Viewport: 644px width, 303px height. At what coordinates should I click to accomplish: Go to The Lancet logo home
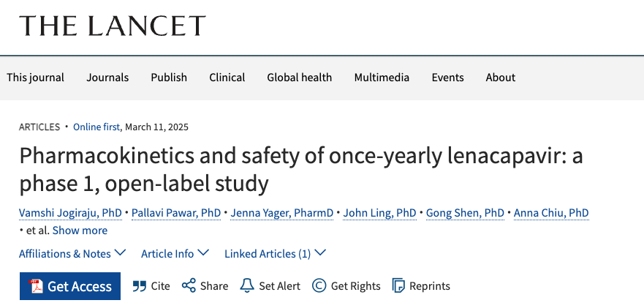pos(112,26)
